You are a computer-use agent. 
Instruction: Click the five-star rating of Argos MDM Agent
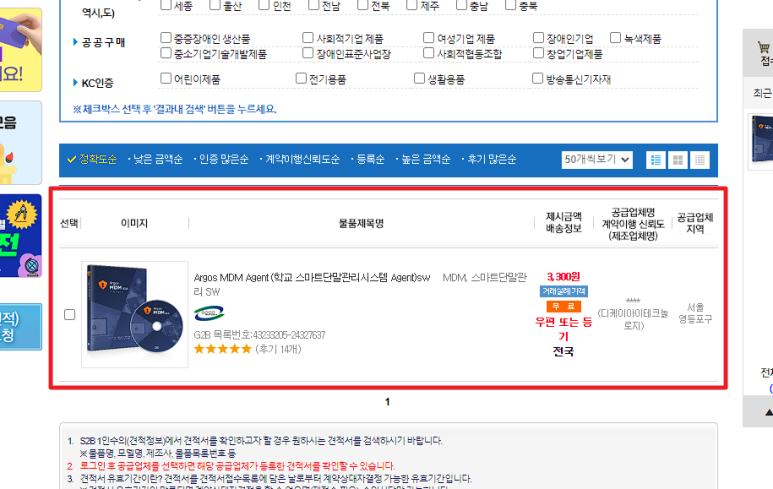(x=223, y=349)
